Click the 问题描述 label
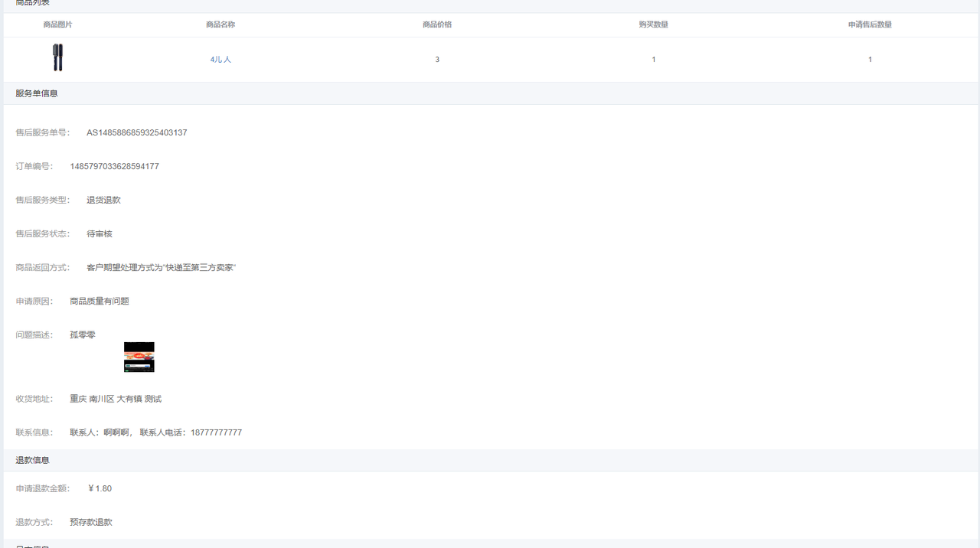The width and height of the screenshot is (980, 548). (34, 335)
